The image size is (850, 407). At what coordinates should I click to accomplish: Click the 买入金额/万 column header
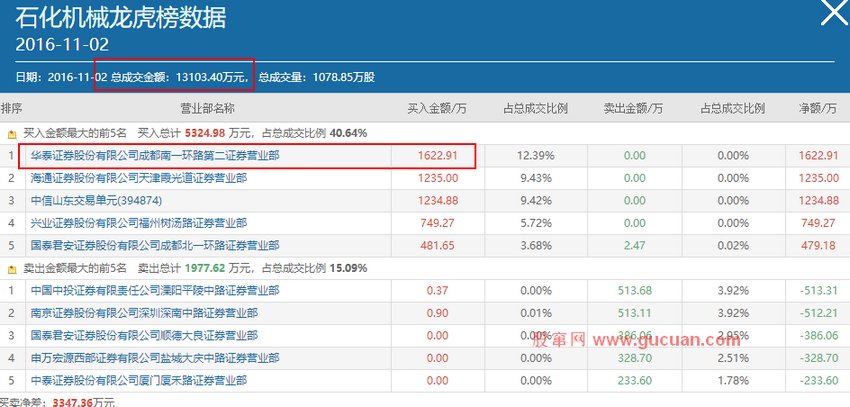click(437, 108)
